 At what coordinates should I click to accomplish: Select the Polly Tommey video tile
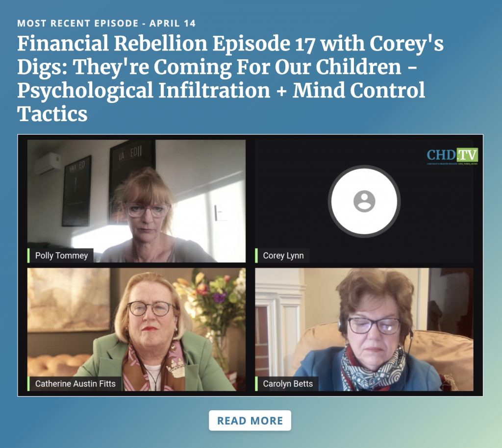pyautogui.click(x=136, y=201)
